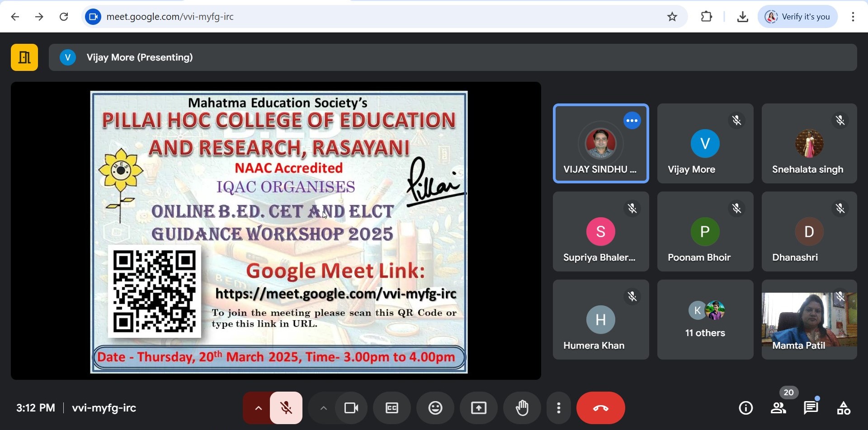Open the three-dot more options menu
Image resolution: width=868 pixels, height=430 pixels.
coord(559,408)
